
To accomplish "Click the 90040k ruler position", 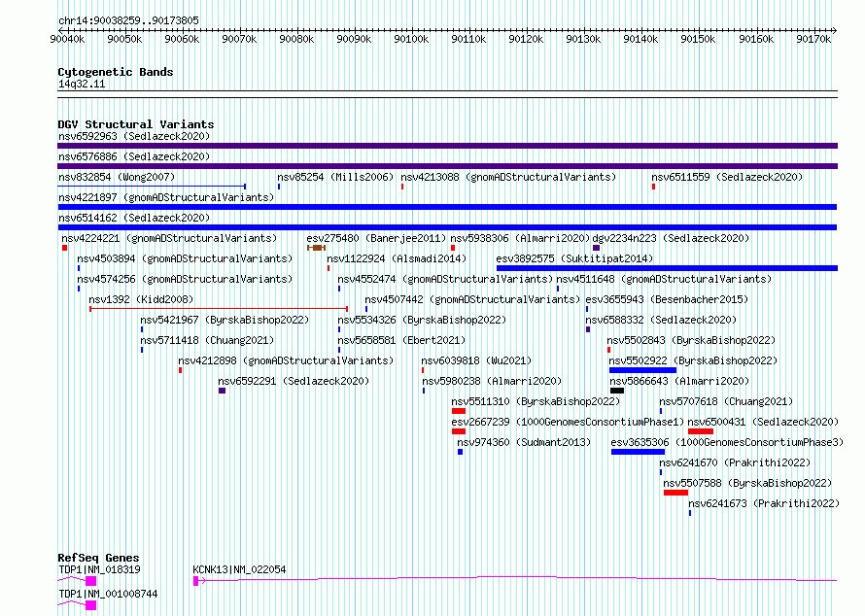I will click(67, 39).
